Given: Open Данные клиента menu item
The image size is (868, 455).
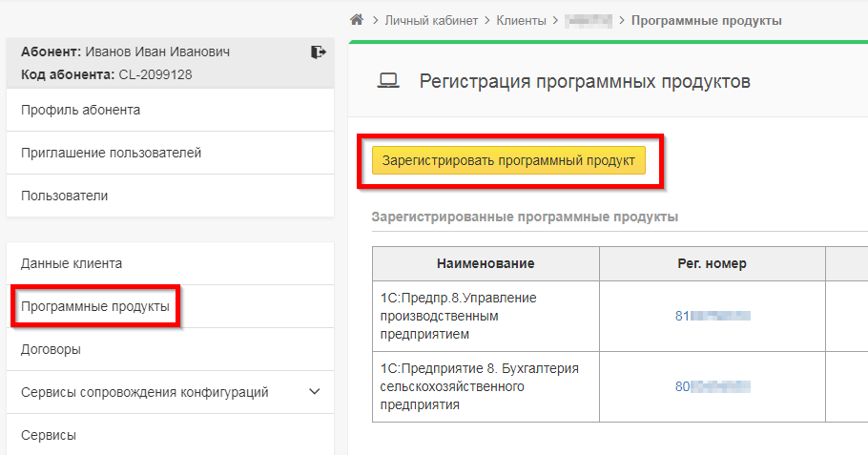Looking at the screenshot, I should [x=170, y=263].
